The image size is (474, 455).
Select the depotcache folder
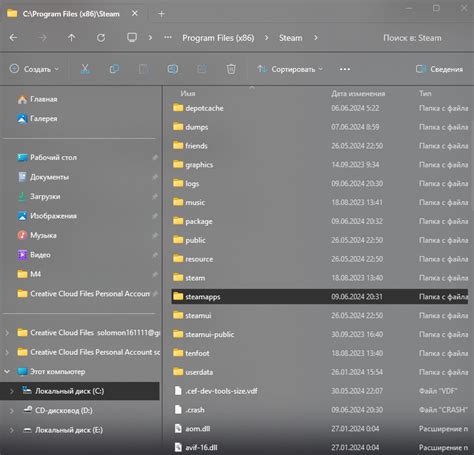[x=320, y=108]
